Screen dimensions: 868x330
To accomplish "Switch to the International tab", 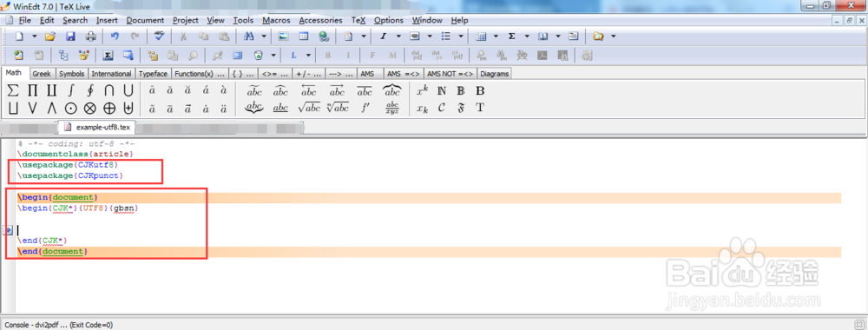I will [x=111, y=74].
